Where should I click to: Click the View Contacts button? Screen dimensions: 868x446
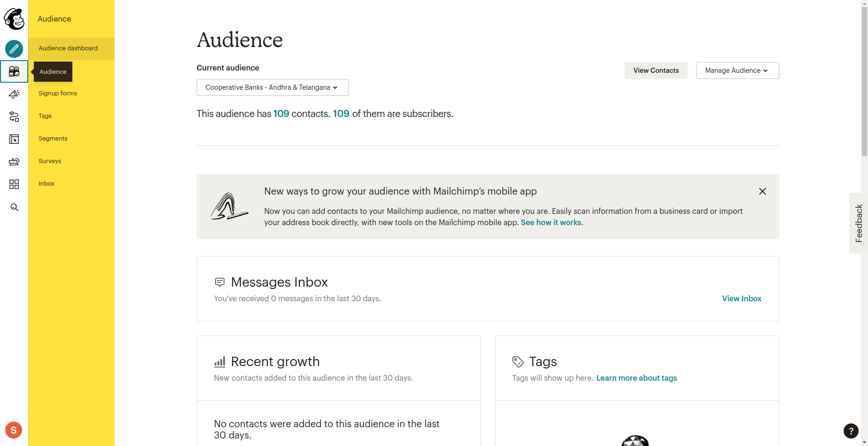tap(656, 70)
